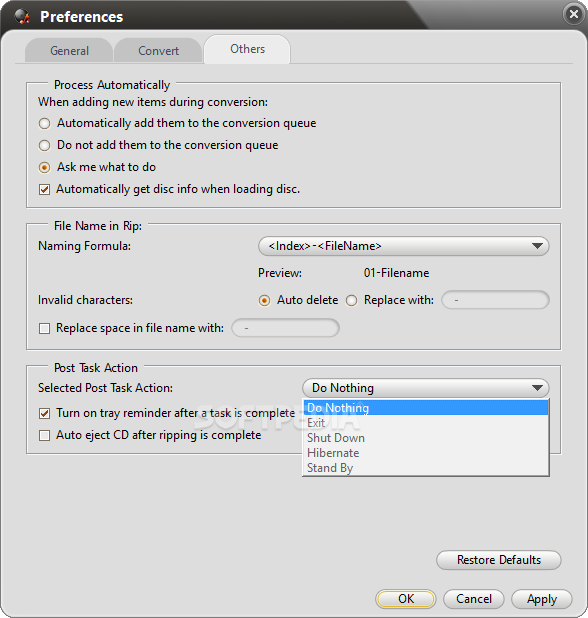
Task: Close the Preferences dialog
Action: coord(574,14)
